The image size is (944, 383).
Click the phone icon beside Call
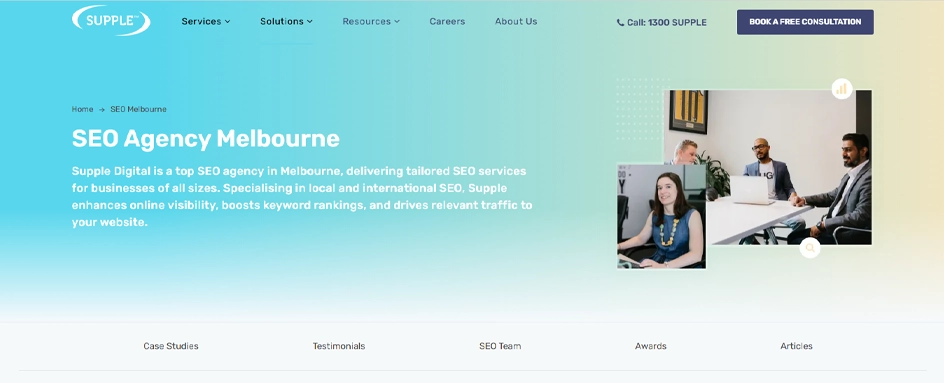[620, 22]
